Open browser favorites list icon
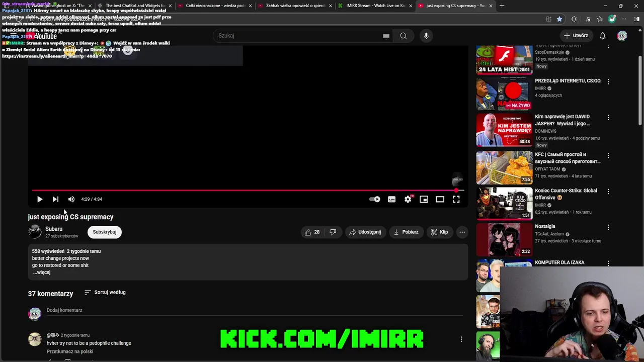This screenshot has width=644, height=362. [x=600, y=19]
